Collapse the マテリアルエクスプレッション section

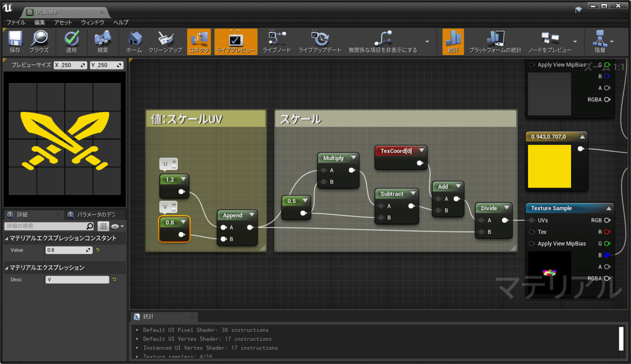(6, 268)
